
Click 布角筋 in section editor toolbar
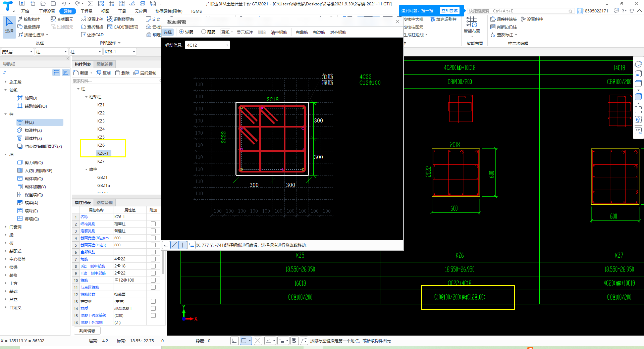click(302, 32)
